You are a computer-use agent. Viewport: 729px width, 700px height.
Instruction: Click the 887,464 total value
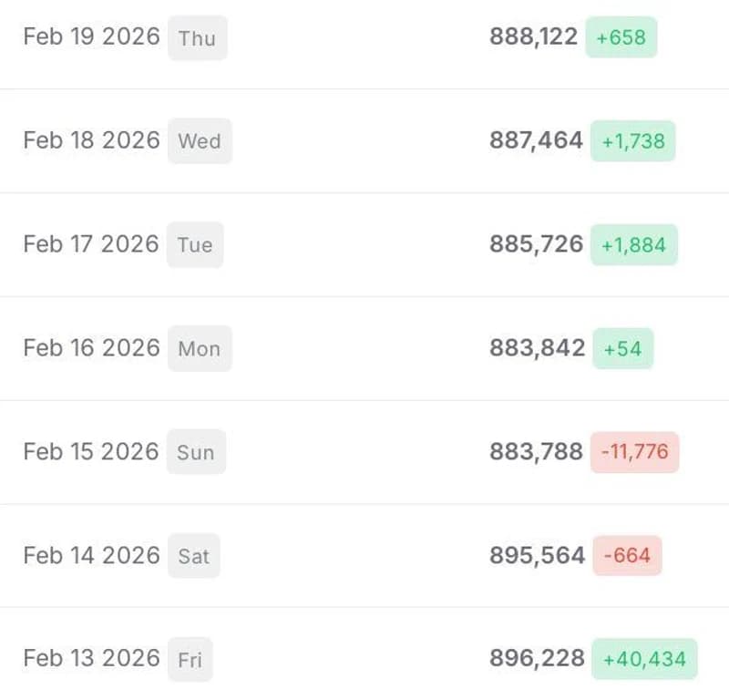(536, 140)
